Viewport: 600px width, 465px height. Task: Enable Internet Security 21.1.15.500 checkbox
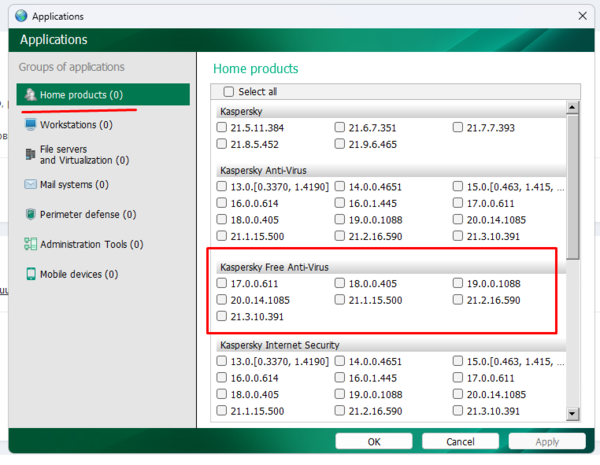(222, 411)
